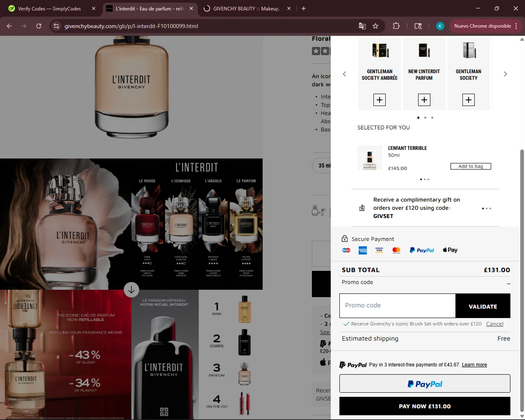Viewport: 525px width, 420px height.
Task: Open L'Enfant Terrible product thumbnail
Action: [x=370, y=158]
